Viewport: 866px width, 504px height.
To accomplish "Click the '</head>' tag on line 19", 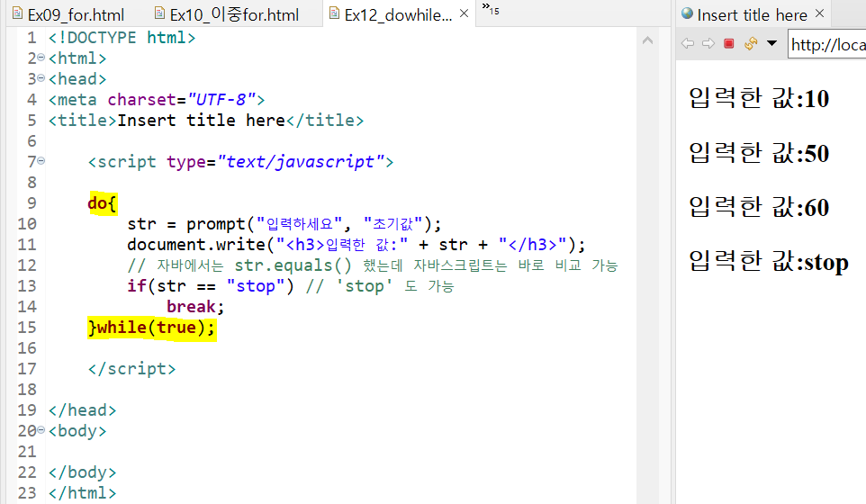I will coord(82,410).
